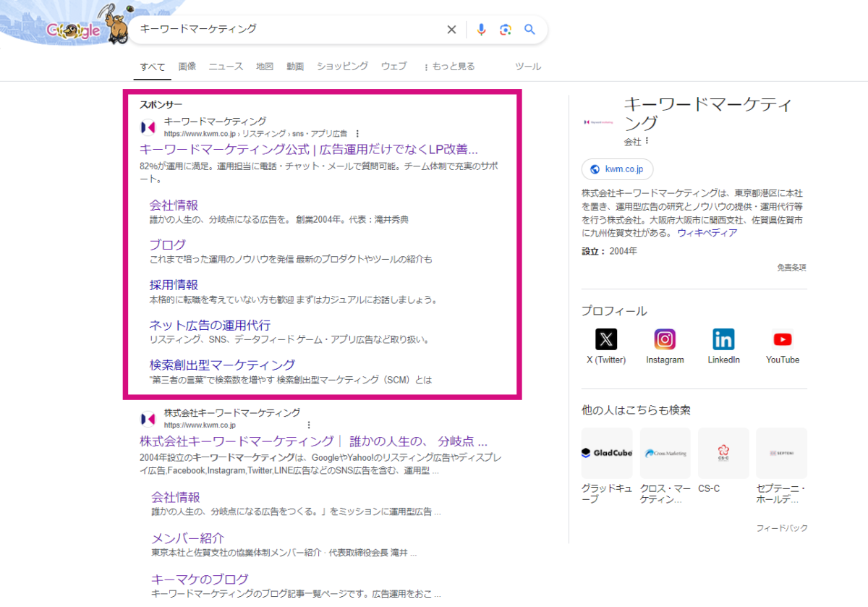868x607 pixels.
Task: Open the three-dot menu beside https://www.kwm.co.jp organic result
Action: tap(309, 425)
